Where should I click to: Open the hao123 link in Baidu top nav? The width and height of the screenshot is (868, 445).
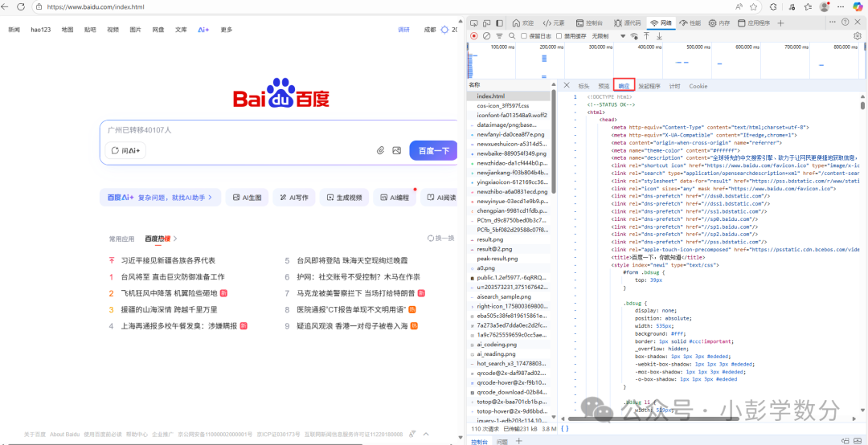41,30
